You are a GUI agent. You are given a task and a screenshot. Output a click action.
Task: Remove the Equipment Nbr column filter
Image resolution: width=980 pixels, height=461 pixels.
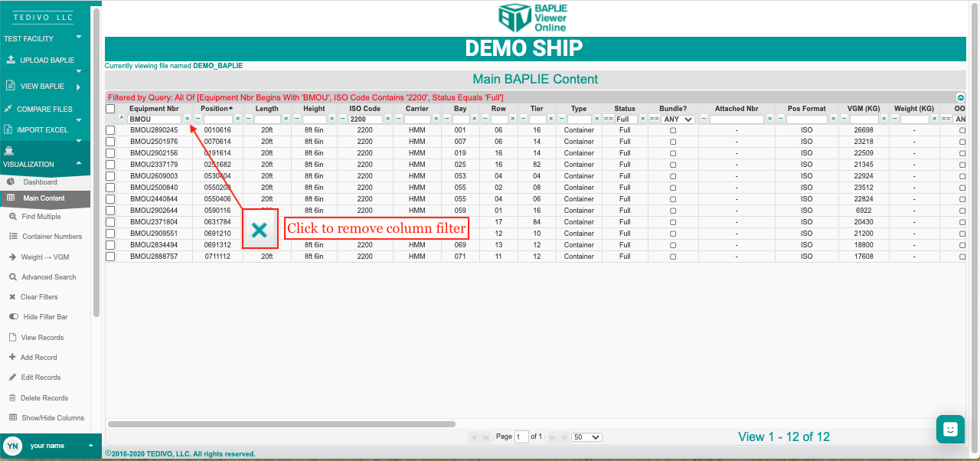tap(187, 119)
